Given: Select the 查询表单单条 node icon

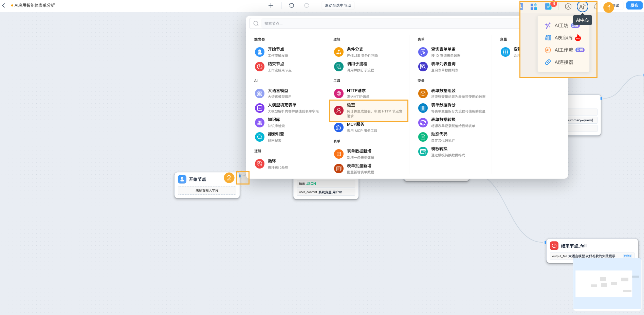Looking at the screenshot, I should coord(423,52).
